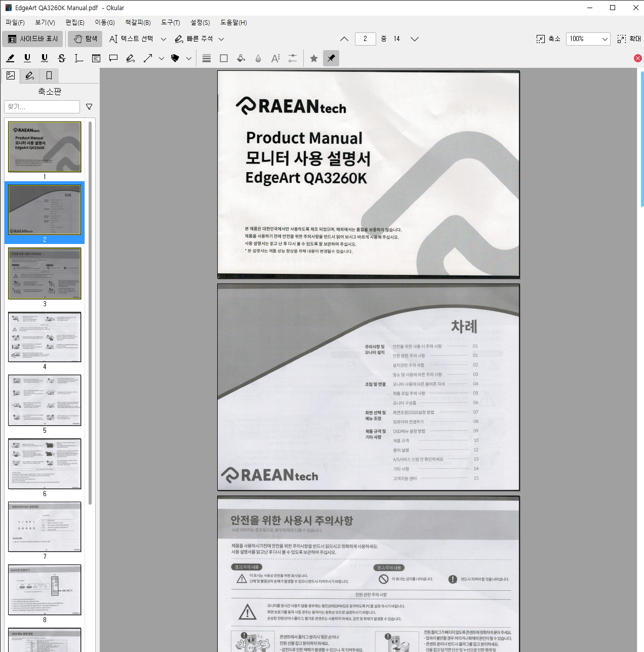This screenshot has width=644, height=652.
Task: Click the page number input field
Action: (366, 39)
